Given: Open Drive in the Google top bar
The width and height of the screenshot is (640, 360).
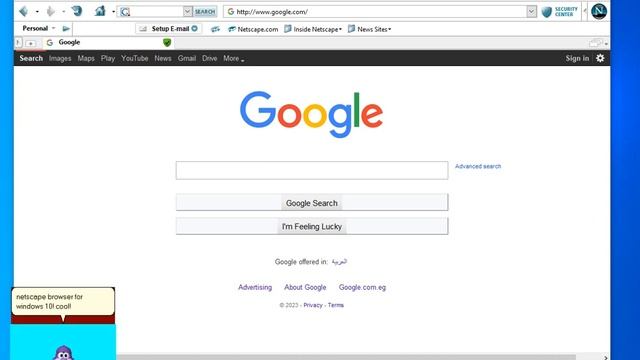Looking at the screenshot, I should 210,58.
